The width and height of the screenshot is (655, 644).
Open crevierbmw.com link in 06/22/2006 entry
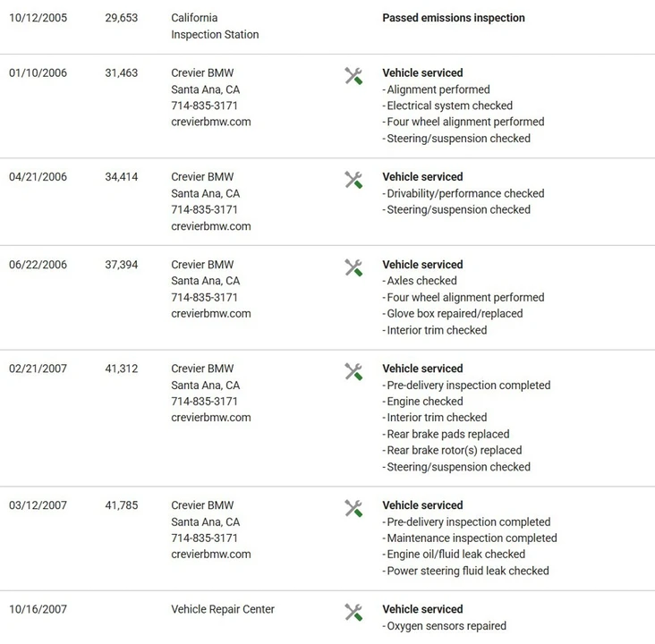pos(211,314)
